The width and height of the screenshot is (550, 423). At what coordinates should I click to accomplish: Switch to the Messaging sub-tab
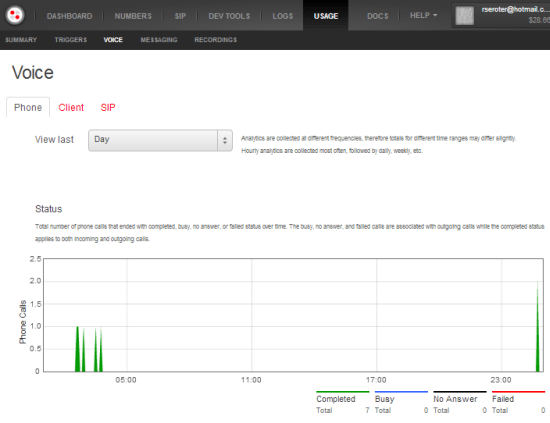tap(159, 40)
